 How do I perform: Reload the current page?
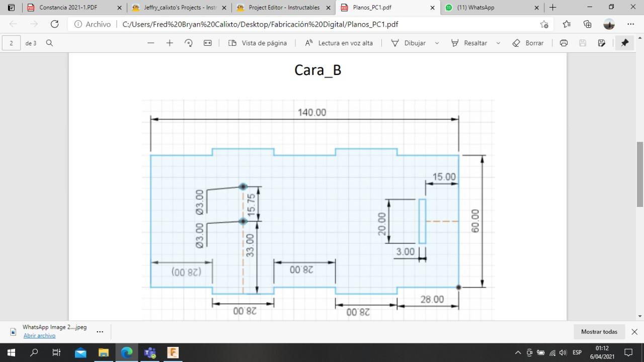coord(55,24)
